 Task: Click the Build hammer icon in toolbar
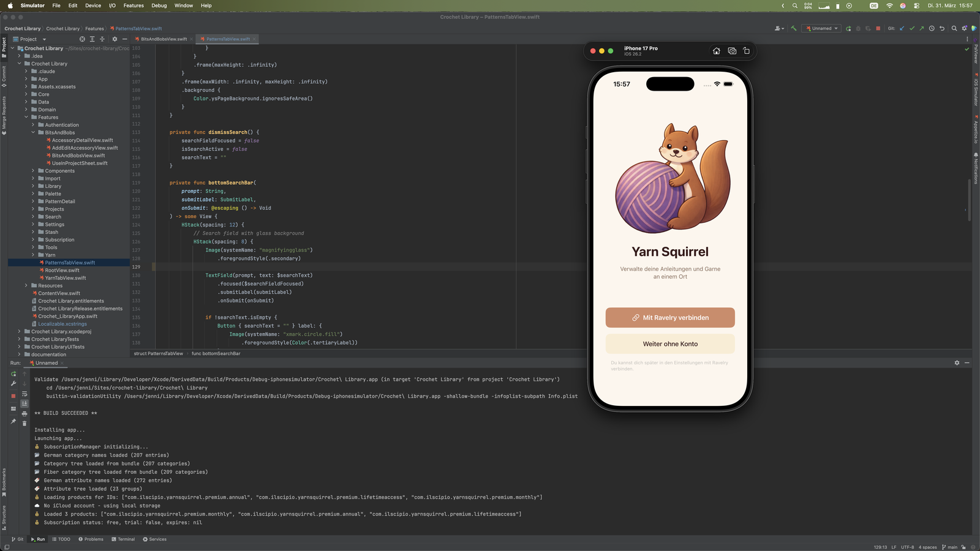(794, 28)
